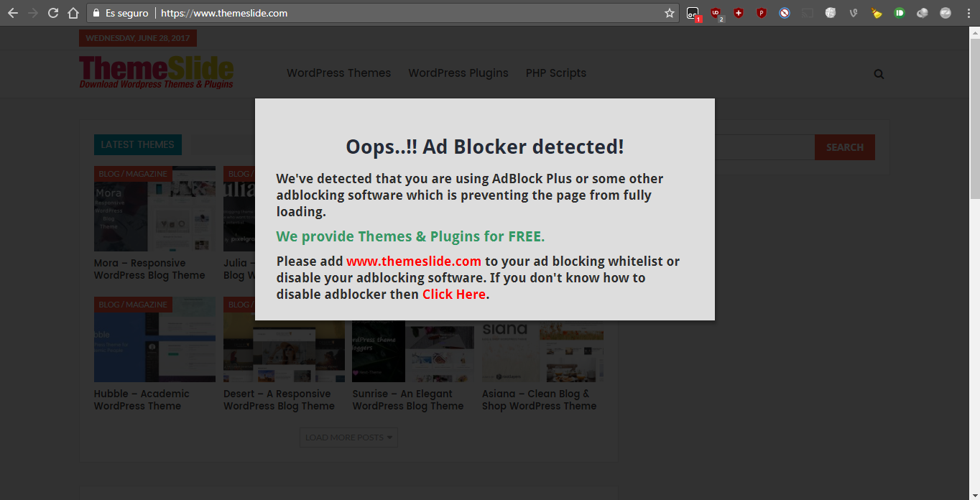Select the Latest Themes tab
This screenshot has width=980, height=500.
click(x=138, y=144)
